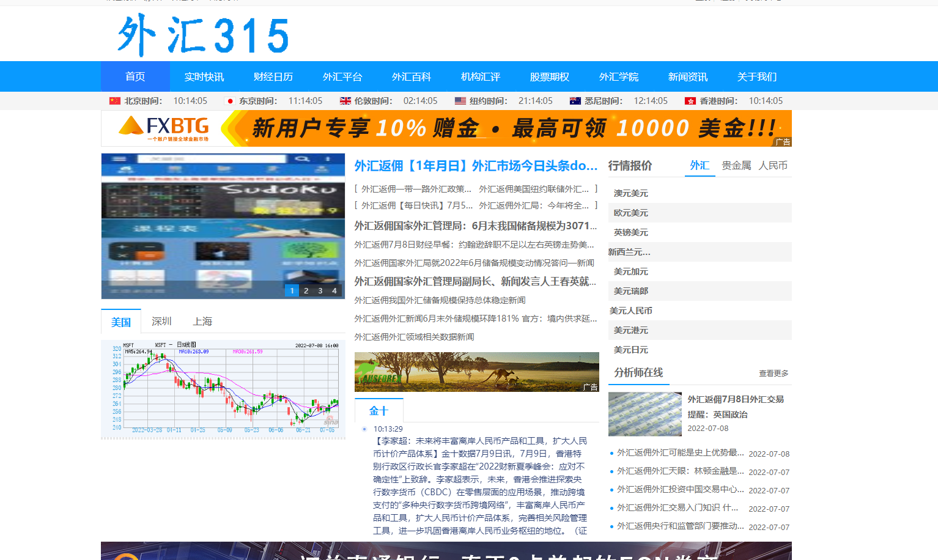Jump to carousel slide 3

[320, 291]
